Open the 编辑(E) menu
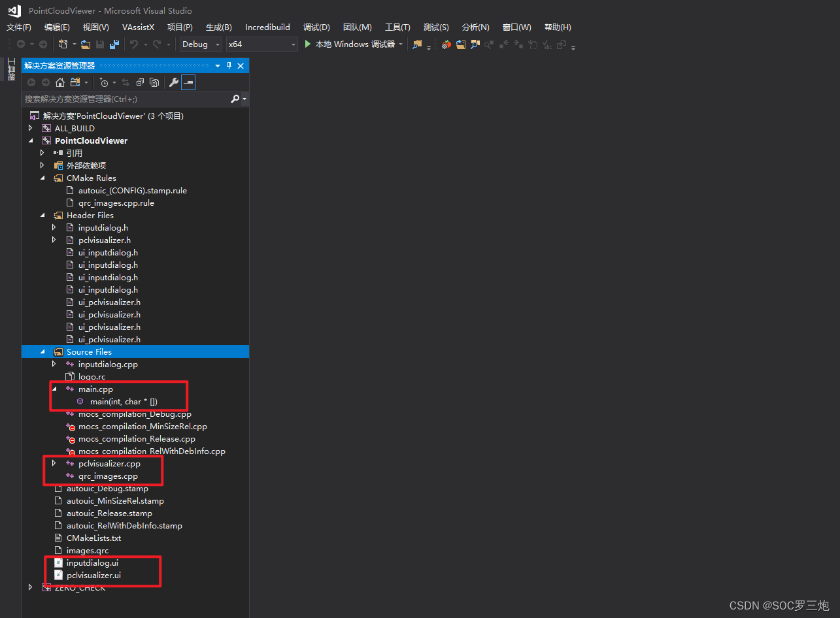840x618 pixels. 57,27
